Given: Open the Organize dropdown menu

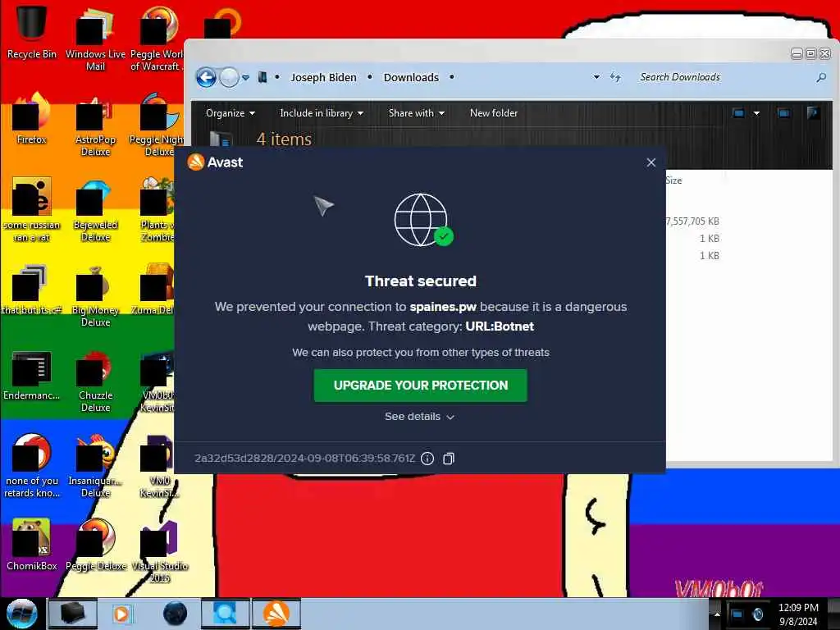Looking at the screenshot, I should pyautogui.click(x=231, y=113).
